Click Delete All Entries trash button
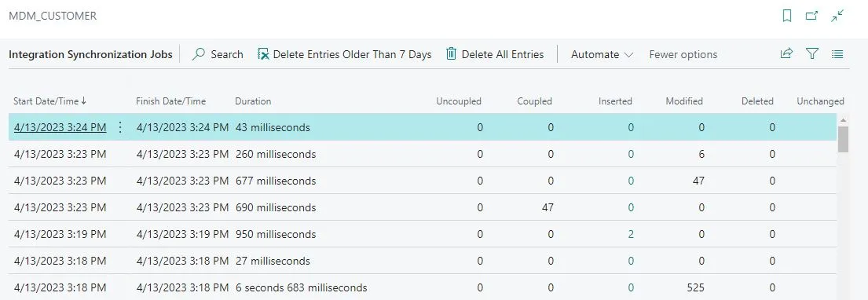Viewport: 868px width, 300px height. tap(495, 54)
